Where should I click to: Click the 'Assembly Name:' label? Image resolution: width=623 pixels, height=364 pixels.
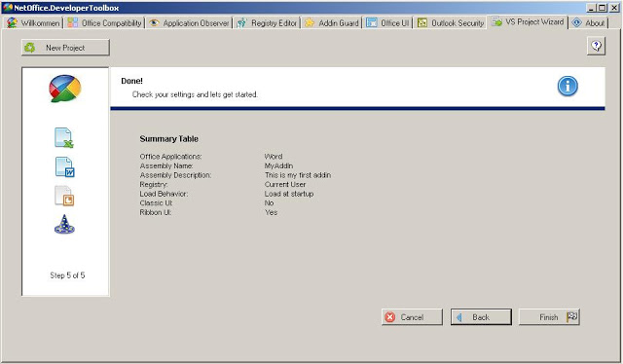[166, 165]
